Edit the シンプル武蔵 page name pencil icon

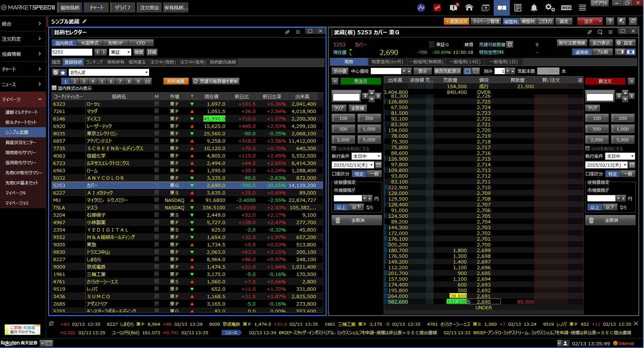pos(84,21)
